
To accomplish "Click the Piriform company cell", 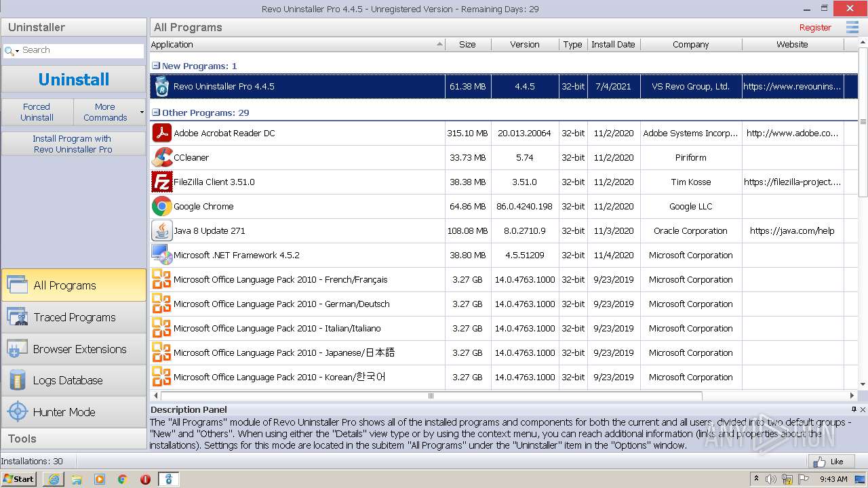I will click(691, 157).
